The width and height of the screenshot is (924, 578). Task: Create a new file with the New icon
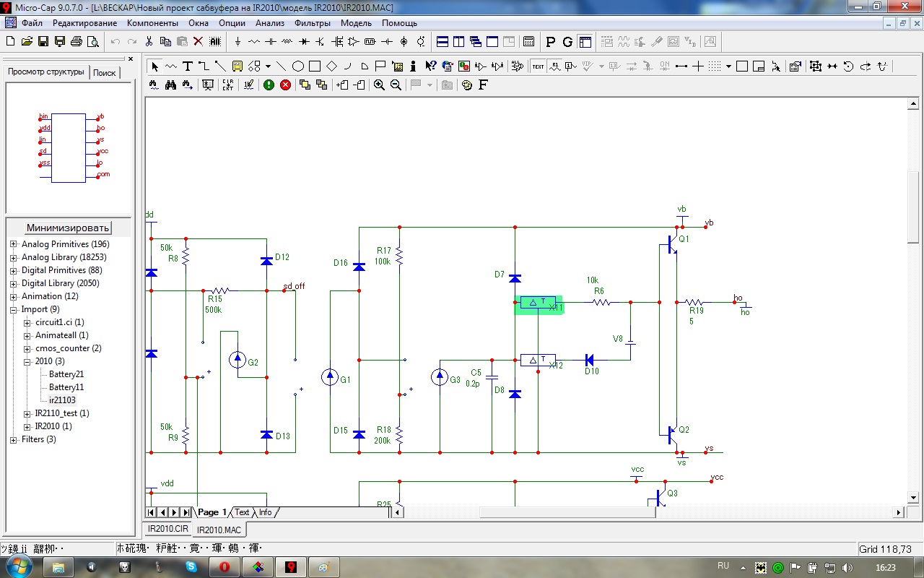click(x=11, y=42)
